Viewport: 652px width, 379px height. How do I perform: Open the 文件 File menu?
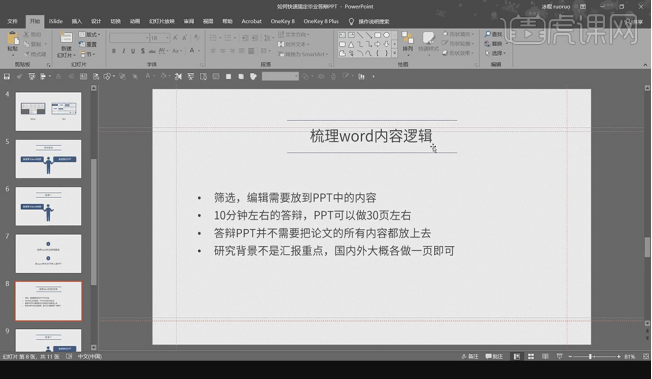coord(12,21)
